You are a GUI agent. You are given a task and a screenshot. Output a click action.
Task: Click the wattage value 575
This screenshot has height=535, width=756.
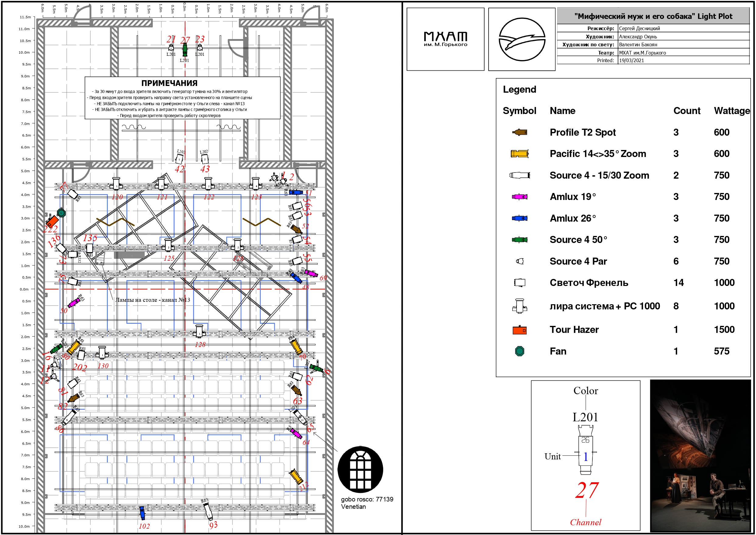[722, 351]
